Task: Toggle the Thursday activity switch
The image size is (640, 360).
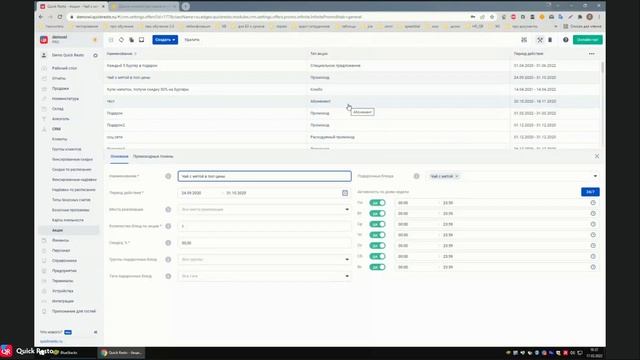Action: tap(377, 235)
